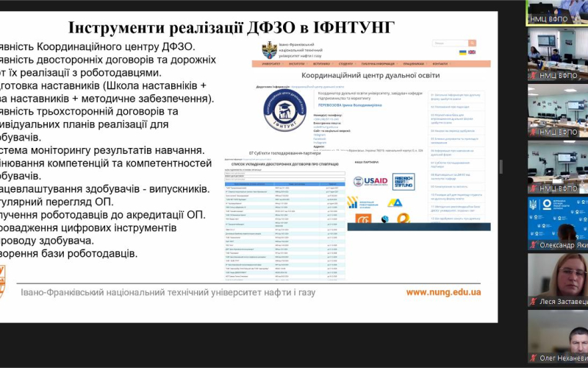Click the USAID partner logo
Screen dimensions: 588x368
[x=370, y=182]
